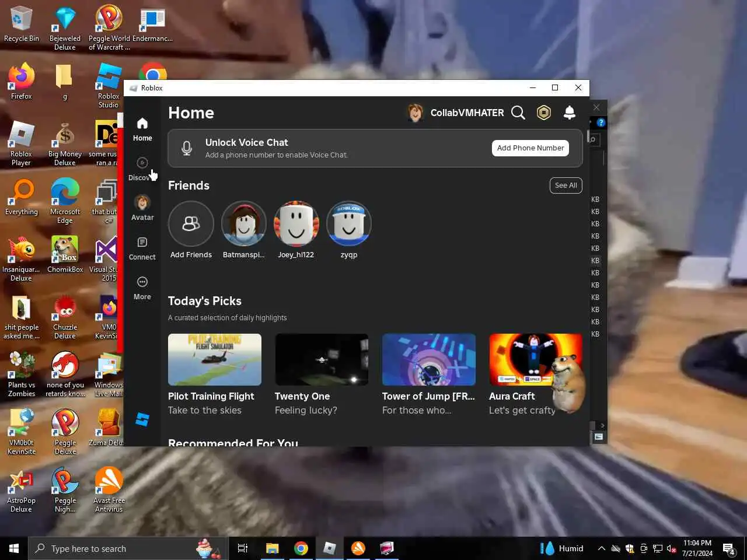Open Peggle Nights desktop shortcut
Screen dimensions: 747x560
[x=65, y=490]
